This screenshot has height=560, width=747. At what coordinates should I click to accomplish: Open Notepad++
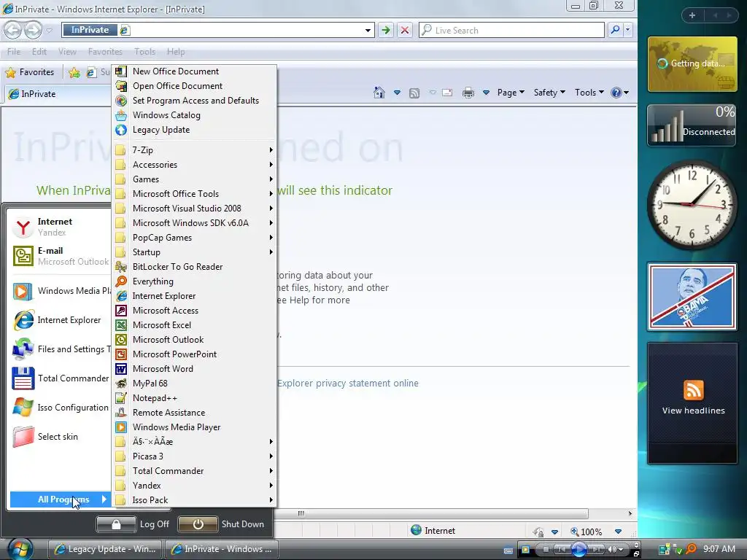pyautogui.click(x=194, y=398)
